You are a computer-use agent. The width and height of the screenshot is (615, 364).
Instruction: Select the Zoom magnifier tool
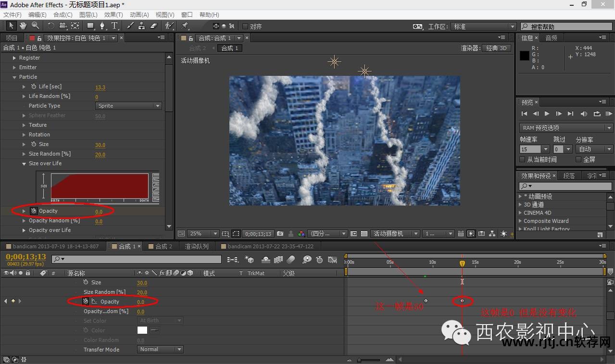35,25
